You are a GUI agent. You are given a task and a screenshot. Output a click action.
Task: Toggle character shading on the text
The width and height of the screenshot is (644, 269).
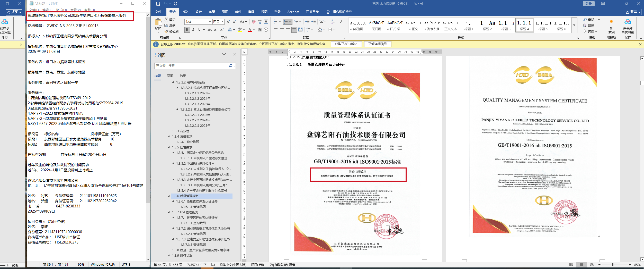point(260,30)
